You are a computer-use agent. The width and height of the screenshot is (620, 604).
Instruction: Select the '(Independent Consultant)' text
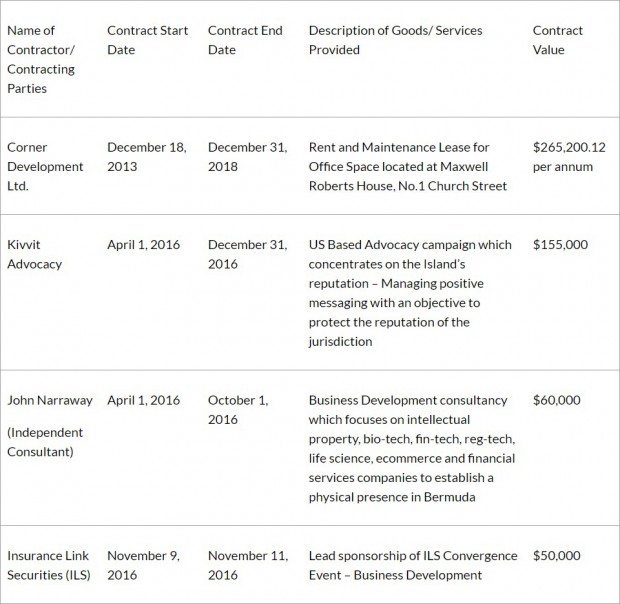coord(45,442)
